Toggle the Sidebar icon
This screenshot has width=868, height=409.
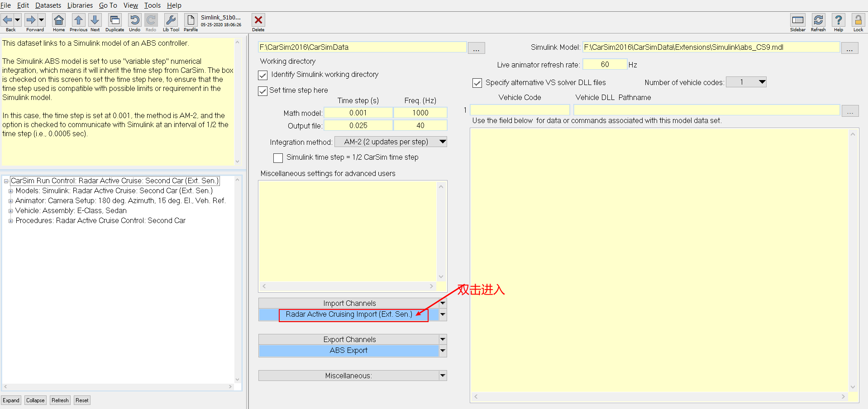(798, 20)
